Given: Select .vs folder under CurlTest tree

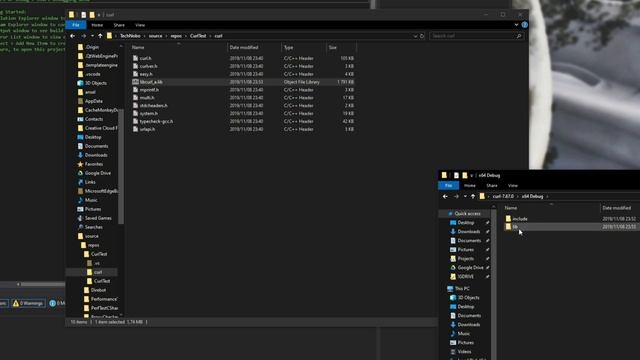Looking at the screenshot, I should (97, 263).
